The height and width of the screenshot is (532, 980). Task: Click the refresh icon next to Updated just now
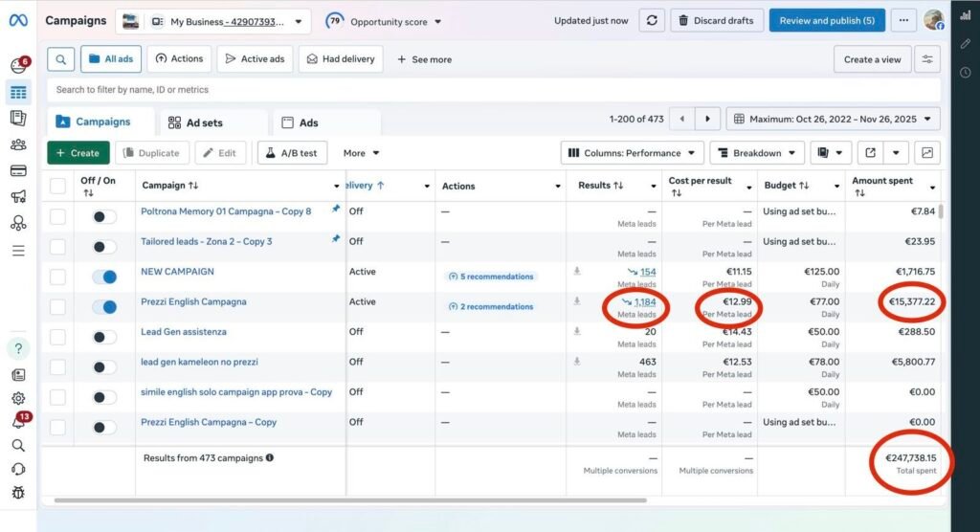(653, 20)
